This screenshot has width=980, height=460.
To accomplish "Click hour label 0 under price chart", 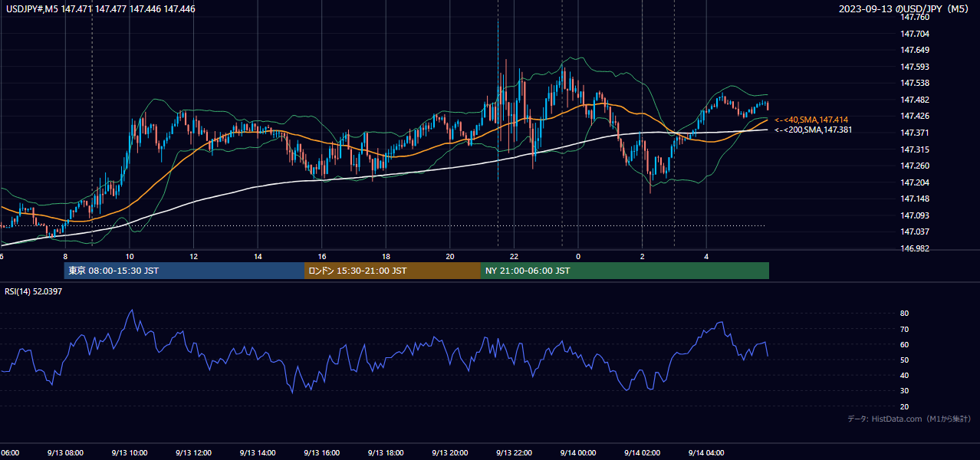I will point(578,256).
